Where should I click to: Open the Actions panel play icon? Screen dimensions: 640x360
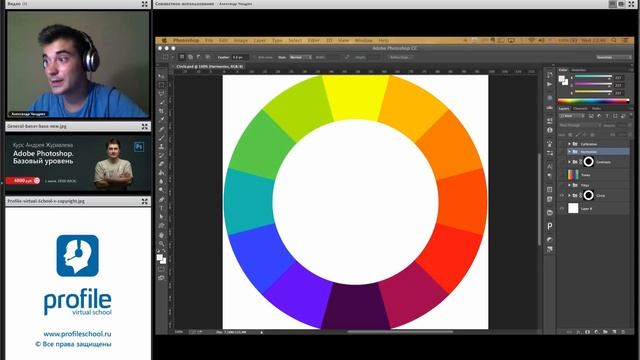click(x=550, y=84)
